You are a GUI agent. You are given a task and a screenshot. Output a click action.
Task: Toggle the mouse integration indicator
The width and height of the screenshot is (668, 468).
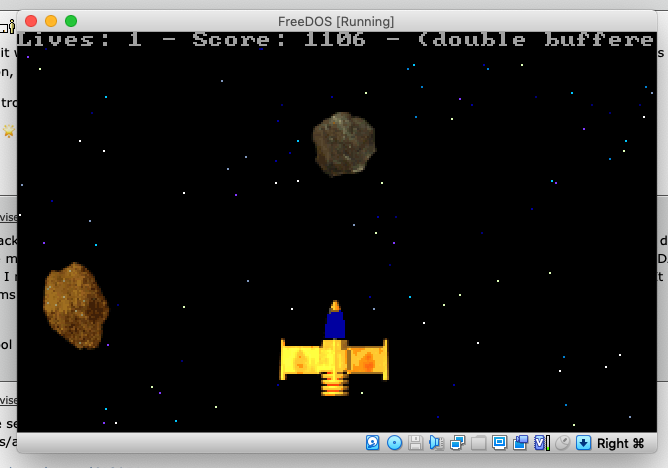[x=563, y=443]
